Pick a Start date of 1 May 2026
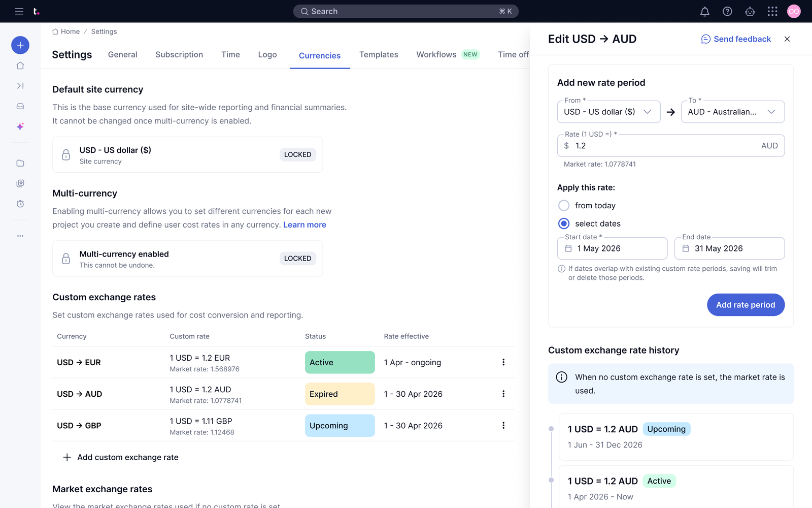Screen dimensions: 812x508 612,248
